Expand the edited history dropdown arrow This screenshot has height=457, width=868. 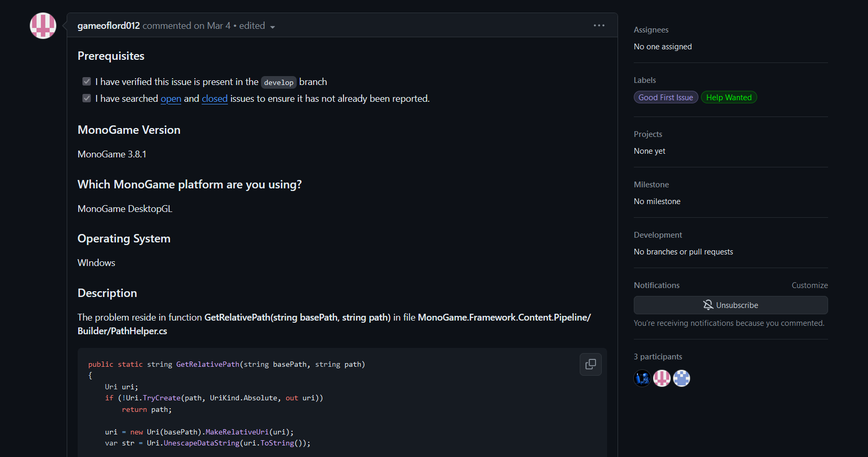[x=273, y=27]
